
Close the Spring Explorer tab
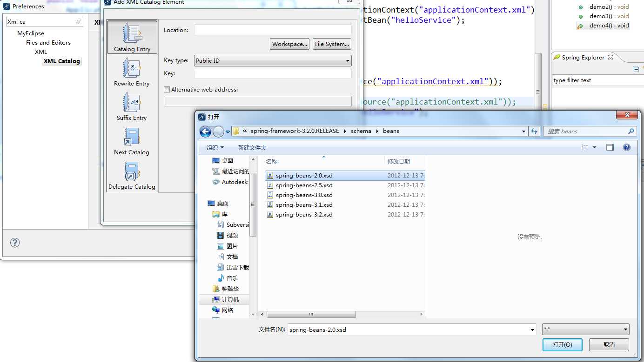click(610, 57)
